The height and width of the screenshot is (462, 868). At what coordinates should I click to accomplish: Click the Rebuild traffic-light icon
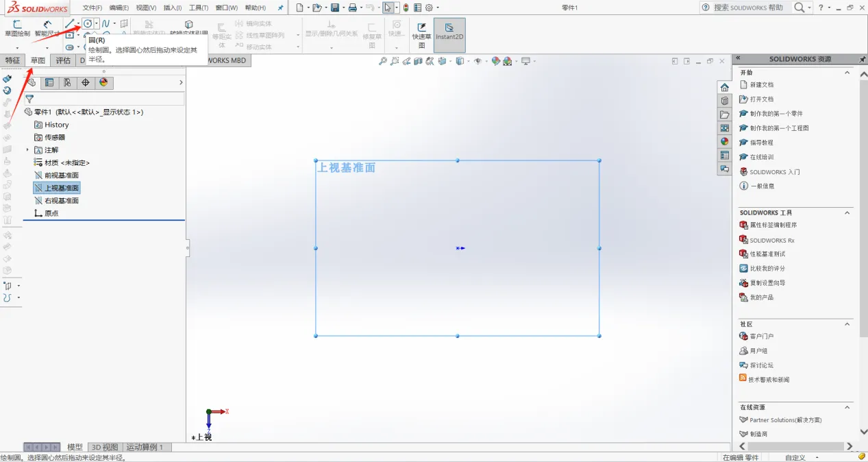click(406, 8)
